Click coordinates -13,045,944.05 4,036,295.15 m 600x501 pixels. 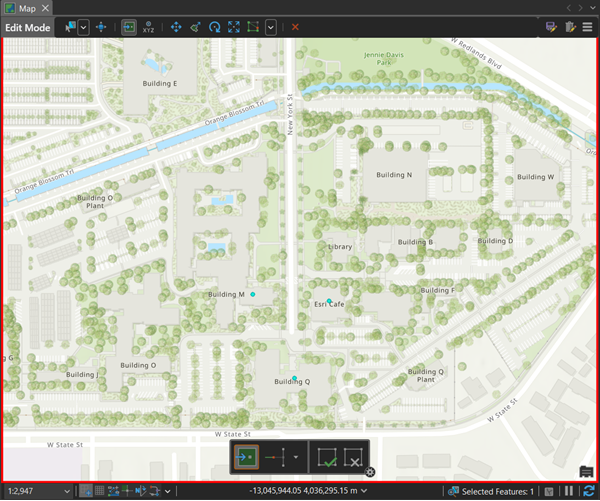click(x=303, y=491)
